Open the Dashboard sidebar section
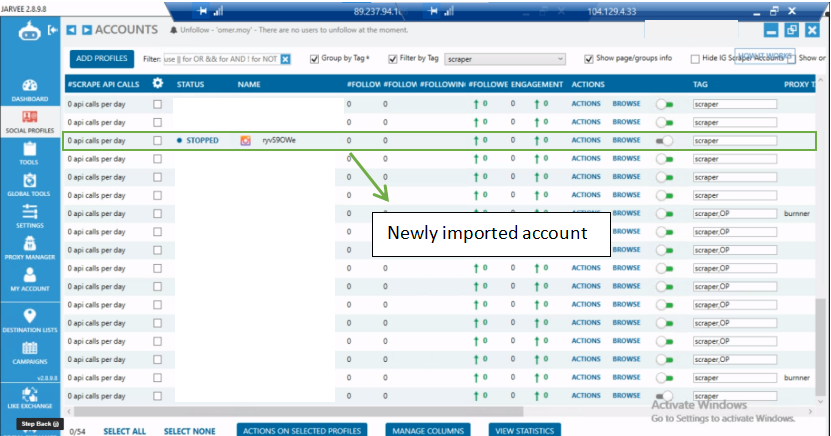831x436 pixels. [x=30, y=91]
